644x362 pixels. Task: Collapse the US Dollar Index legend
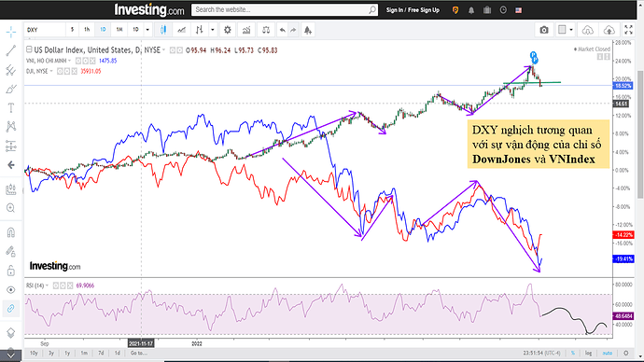[x=29, y=49]
